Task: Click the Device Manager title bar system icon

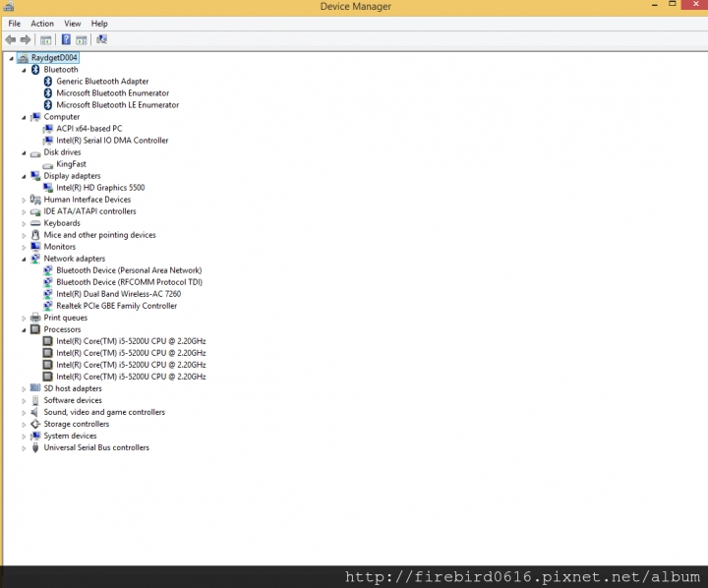Action: point(9,6)
